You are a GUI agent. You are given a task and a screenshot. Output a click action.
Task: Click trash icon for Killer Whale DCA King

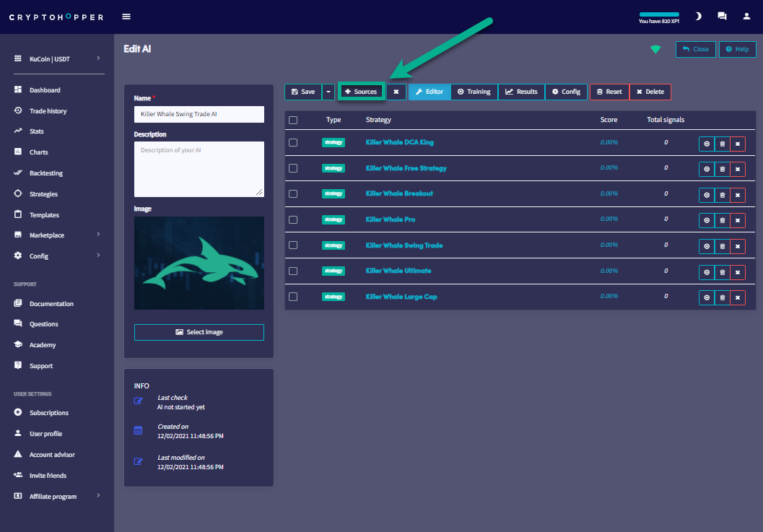(722, 144)
